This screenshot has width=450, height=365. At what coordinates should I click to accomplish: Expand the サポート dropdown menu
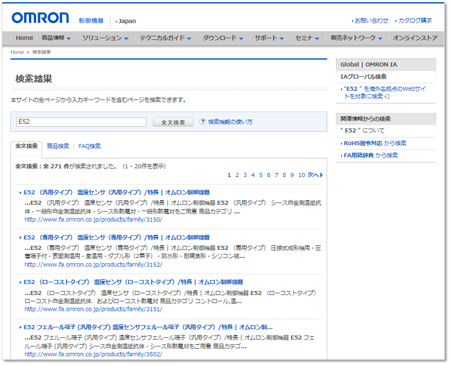(x=269, y=38)
